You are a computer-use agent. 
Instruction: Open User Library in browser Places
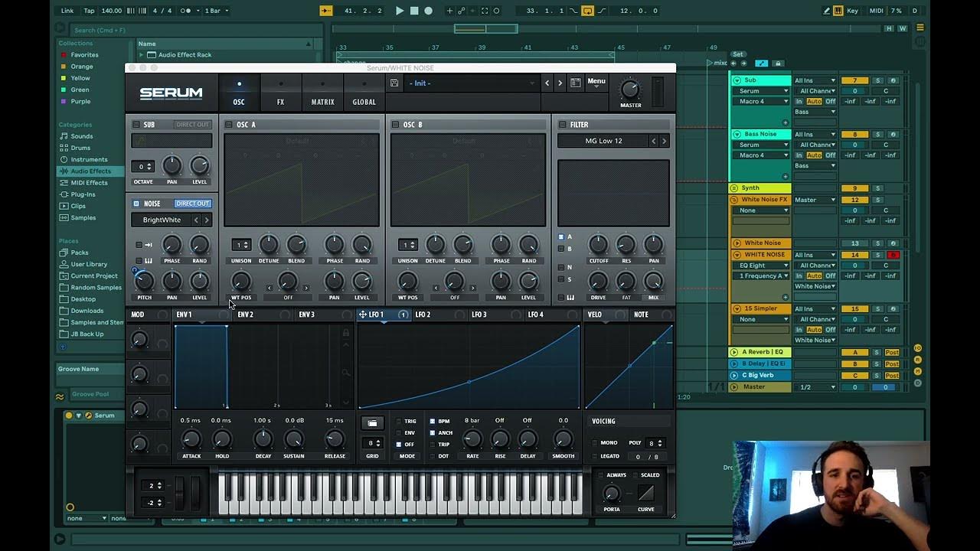tap(89, 264)
